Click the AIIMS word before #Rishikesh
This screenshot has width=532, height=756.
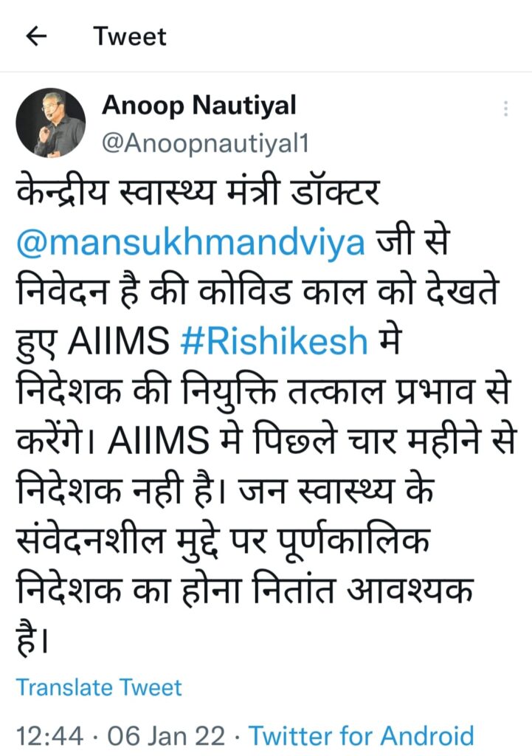pos(119,341)
